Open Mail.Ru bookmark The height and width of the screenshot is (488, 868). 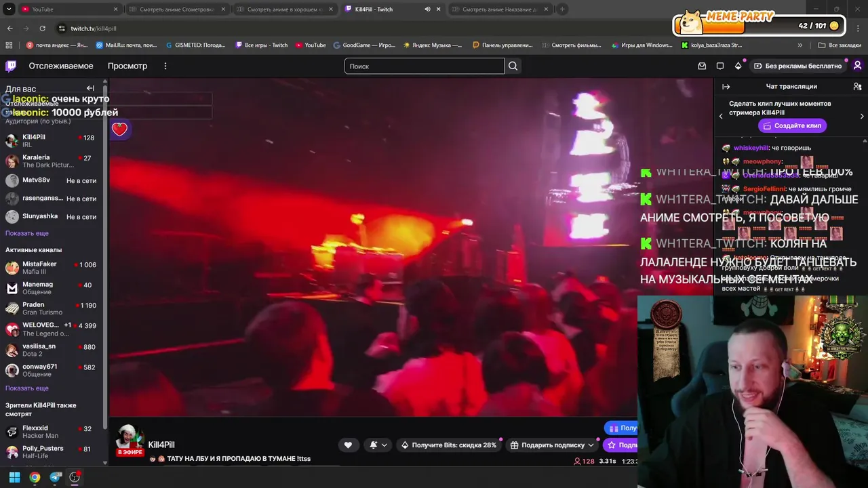(x=127, y=45)
